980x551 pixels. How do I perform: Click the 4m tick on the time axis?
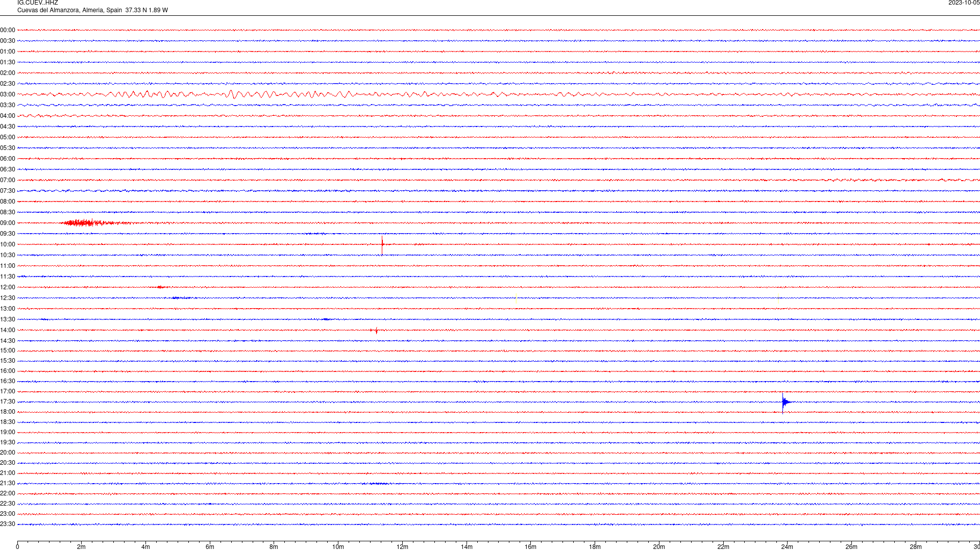145,546
